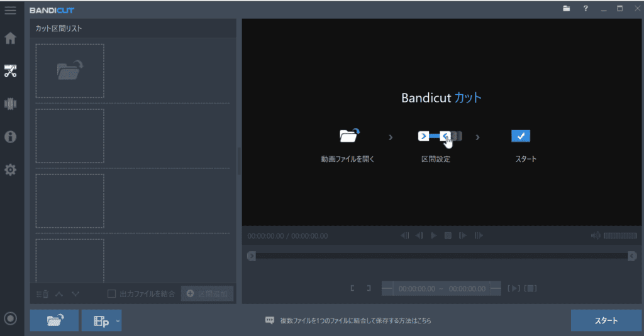The height and width of the screenshot is (336, 644).
Task: Click the segment end time field
Action: [467, 289]
